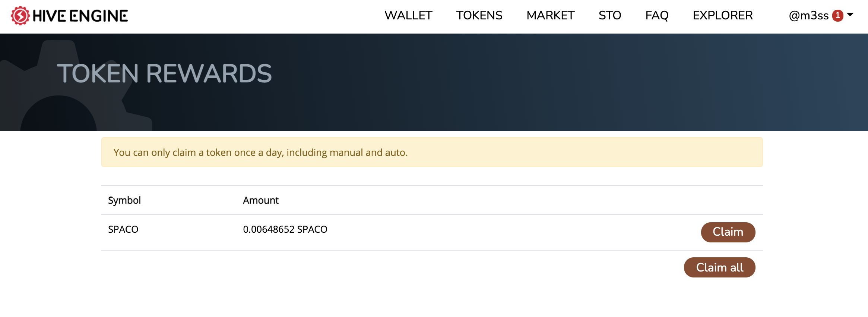The height and width of the screenshot is (317, 868).
Task: Open the WALLET menu item
Action: coord(408,15)
